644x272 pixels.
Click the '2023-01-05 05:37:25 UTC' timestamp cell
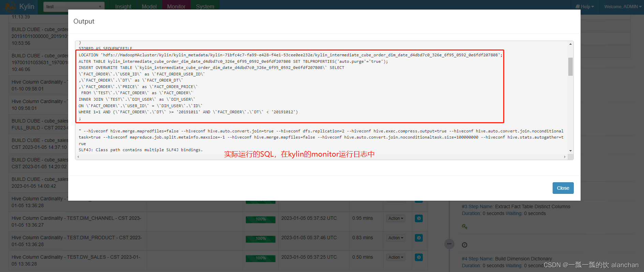(x=309, y=257)
